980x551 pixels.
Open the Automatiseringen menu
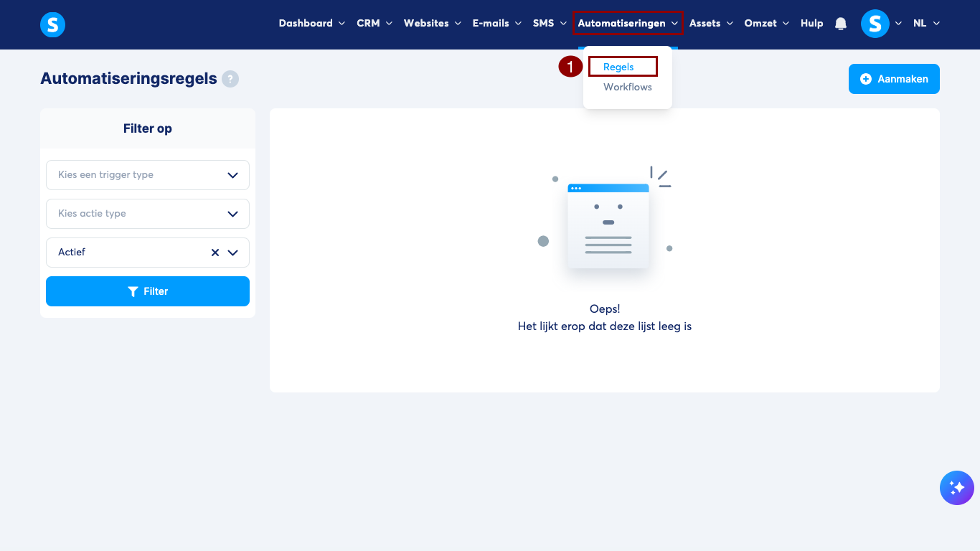628,23
